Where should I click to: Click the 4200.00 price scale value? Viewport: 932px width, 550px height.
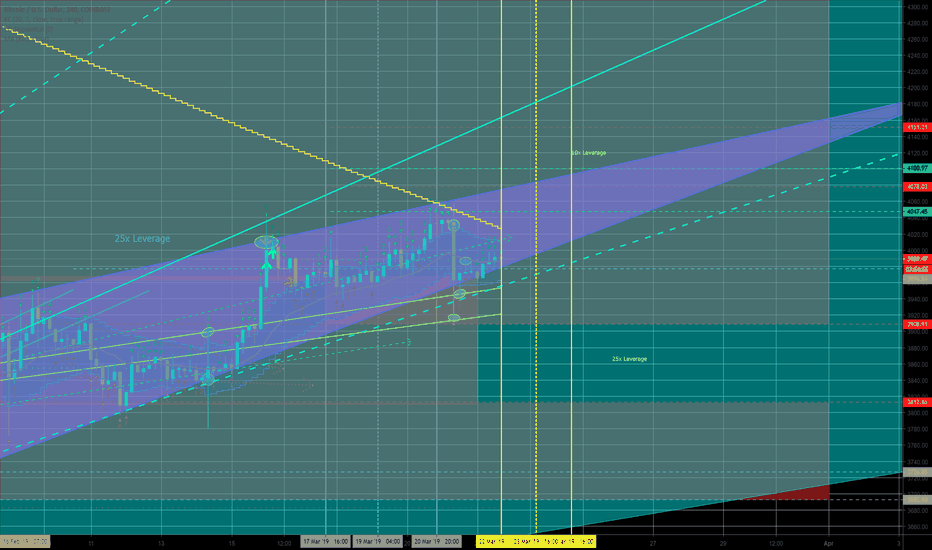pos(918,88)
